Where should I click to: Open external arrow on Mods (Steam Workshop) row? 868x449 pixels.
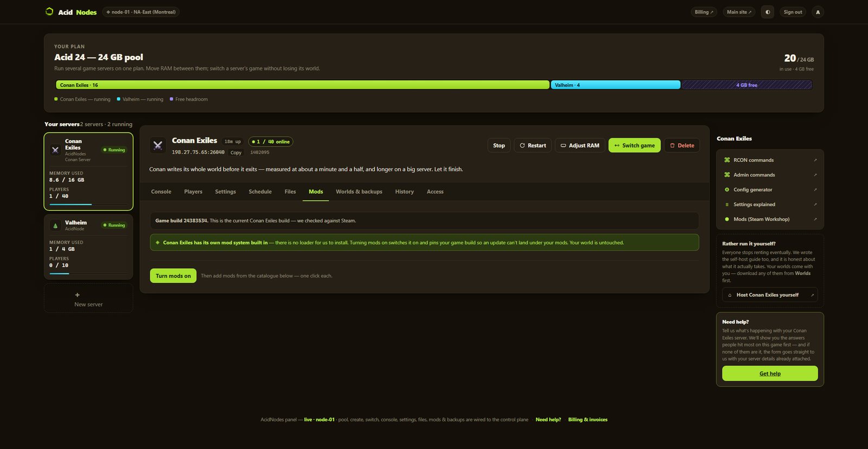tap(815, 219)
